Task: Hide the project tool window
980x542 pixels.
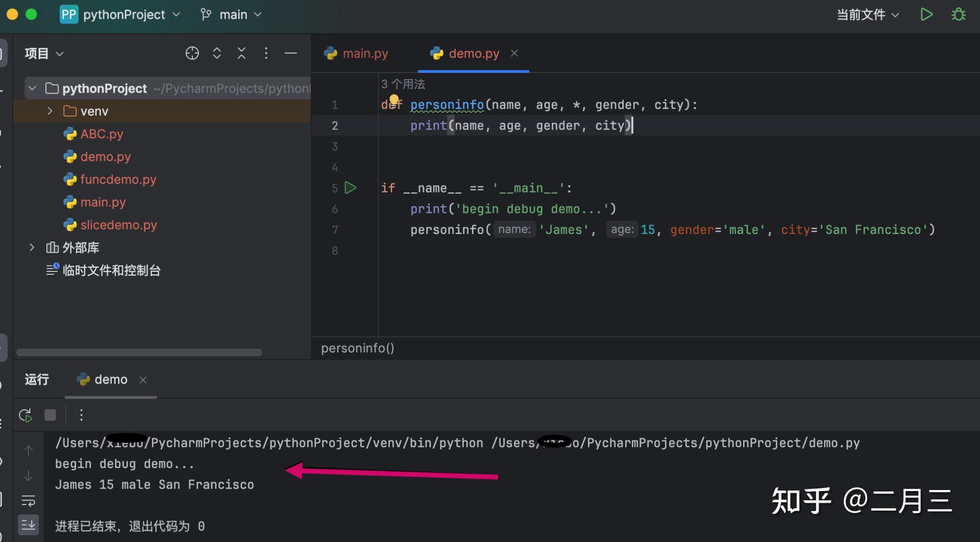Action: (291, 53)
